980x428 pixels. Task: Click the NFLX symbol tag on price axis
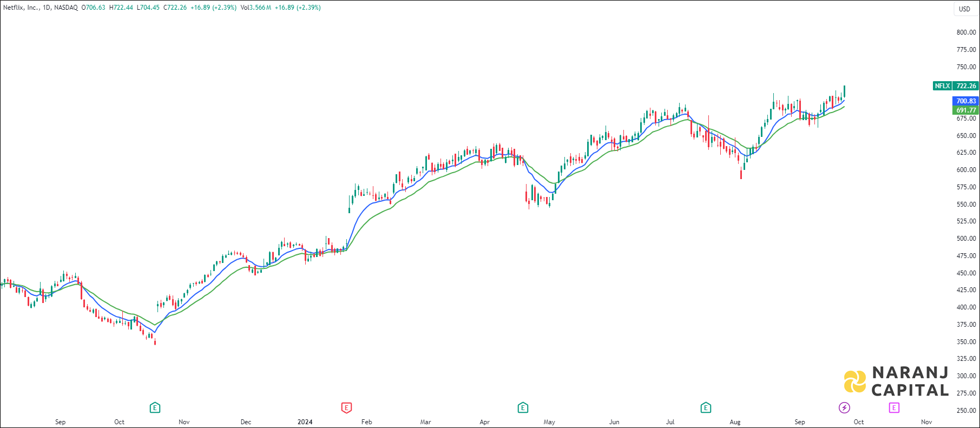(942, 86)
